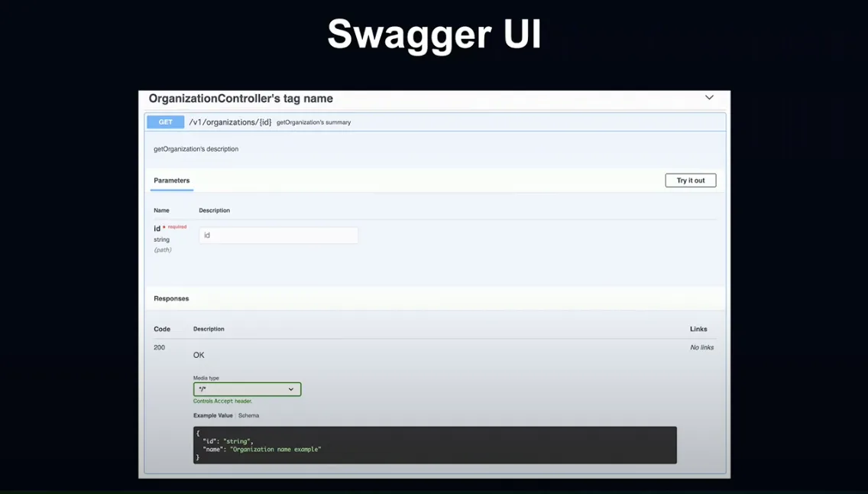
Task: Select the Parameters tab
Action: 172,180
